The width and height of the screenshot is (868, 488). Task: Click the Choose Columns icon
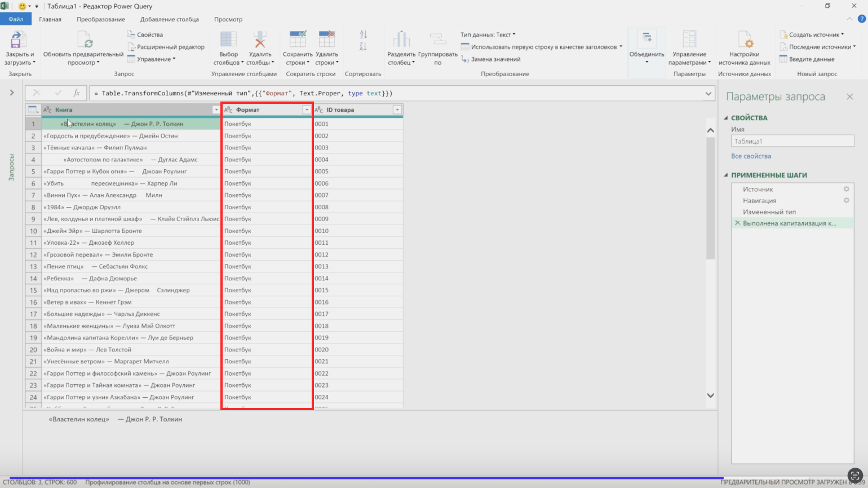click(x=228, y=39)
